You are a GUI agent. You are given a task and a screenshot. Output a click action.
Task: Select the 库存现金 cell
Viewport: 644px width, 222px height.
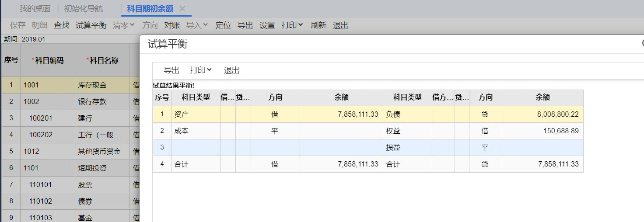[102, 85]
